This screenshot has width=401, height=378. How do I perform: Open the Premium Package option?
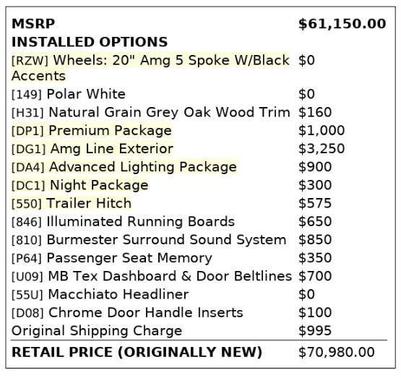[x=92, y=130]
